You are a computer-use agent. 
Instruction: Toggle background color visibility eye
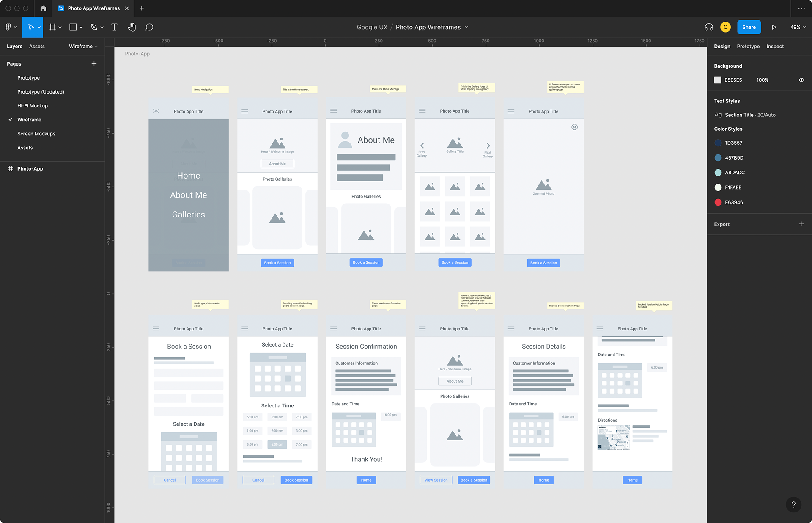coord(801,80)
